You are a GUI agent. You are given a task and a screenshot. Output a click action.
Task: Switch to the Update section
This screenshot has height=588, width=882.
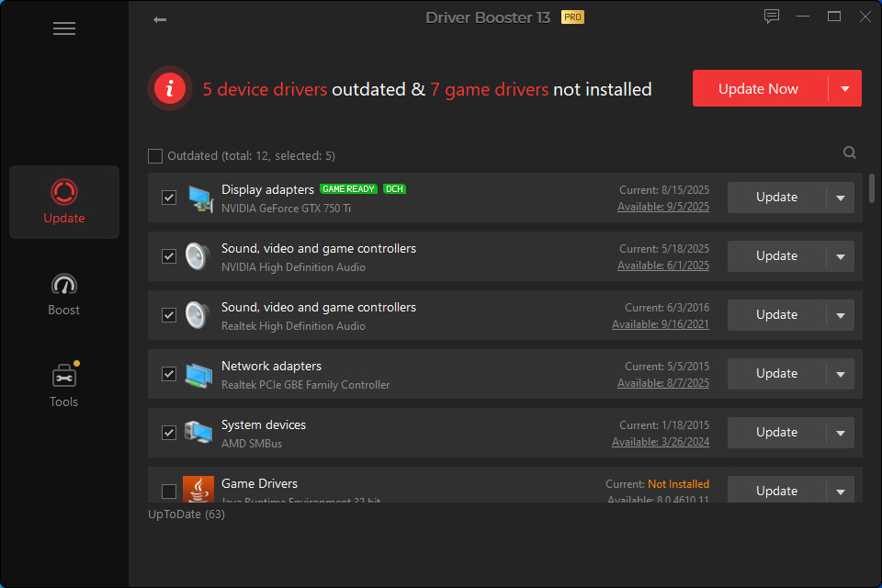(63, 201)
